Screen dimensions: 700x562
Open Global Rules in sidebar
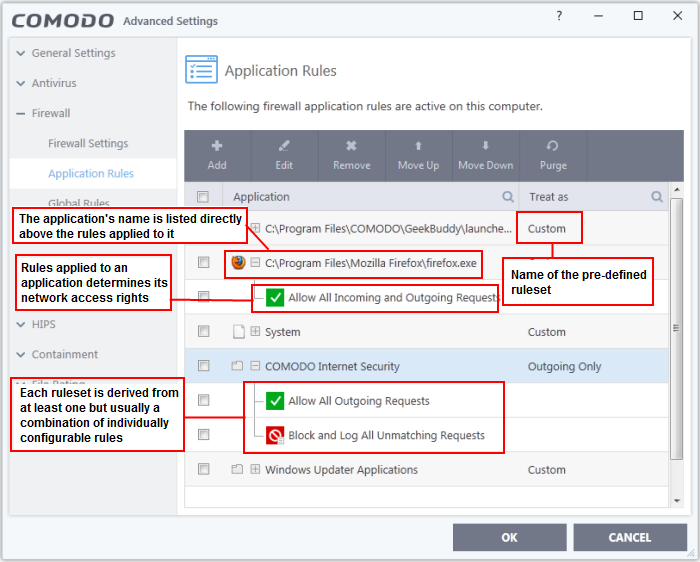coord(79,202)
